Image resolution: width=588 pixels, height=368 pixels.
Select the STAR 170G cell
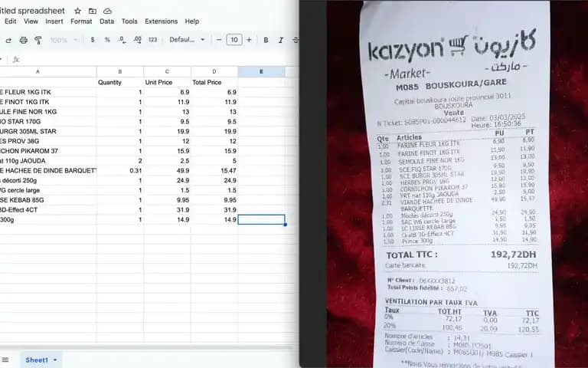(x=48, y=121)
